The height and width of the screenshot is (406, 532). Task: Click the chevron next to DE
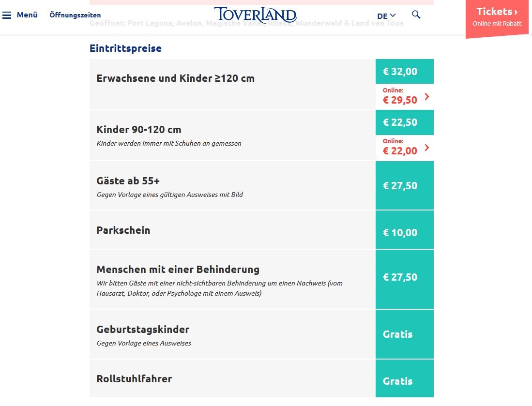click(393, 15)
